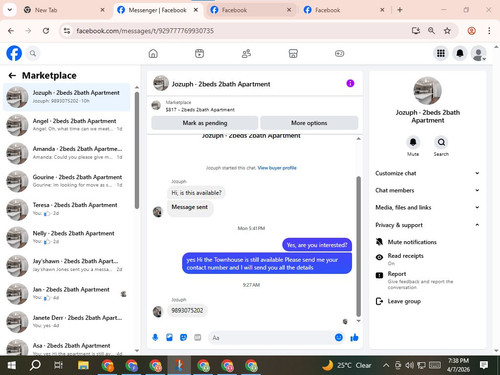The image size is (500, 375).
Task: Open the Gaming icon in top nav
Action: 339,53
